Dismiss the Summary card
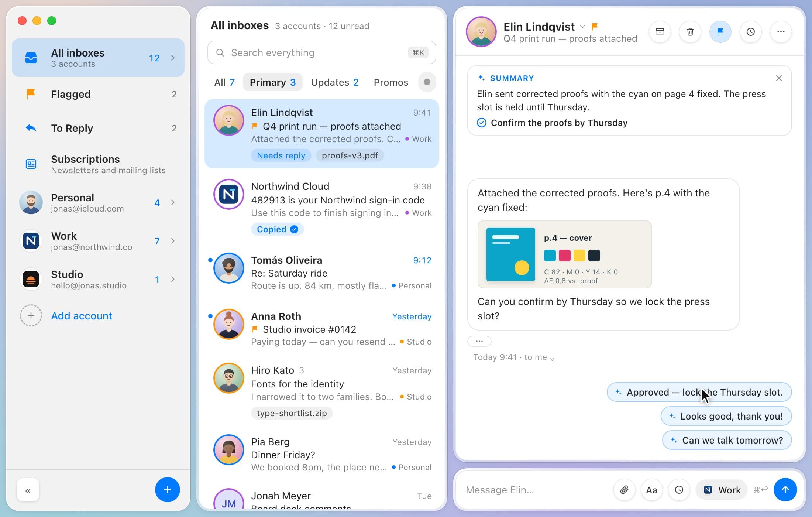The image size is (812, 517). pos(779,78)
